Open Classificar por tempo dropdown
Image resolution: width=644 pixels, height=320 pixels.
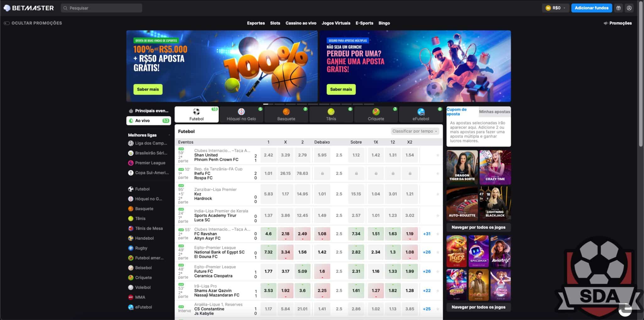pos(415,131)
